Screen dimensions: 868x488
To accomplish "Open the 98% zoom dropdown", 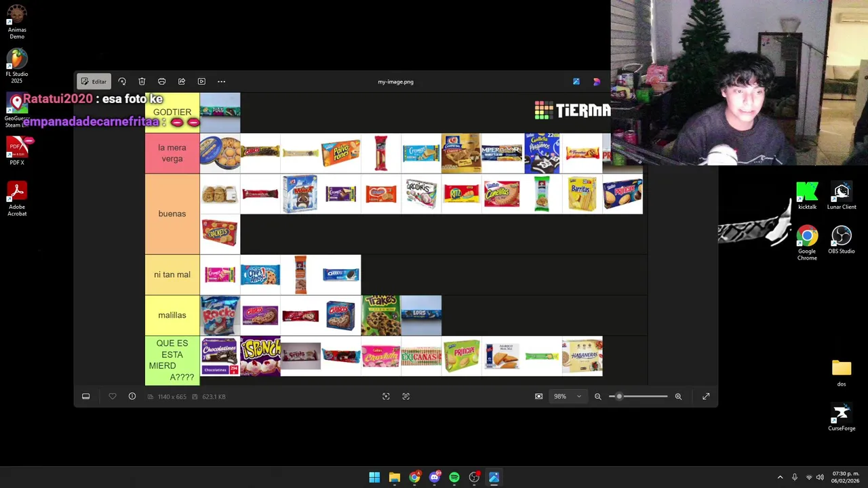I will [568, 396].
